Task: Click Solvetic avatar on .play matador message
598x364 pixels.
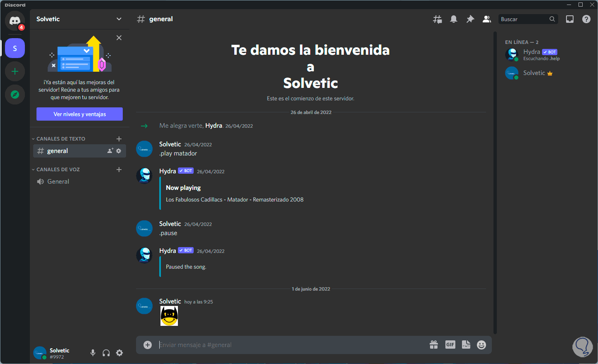Action: tap(144, 149)
